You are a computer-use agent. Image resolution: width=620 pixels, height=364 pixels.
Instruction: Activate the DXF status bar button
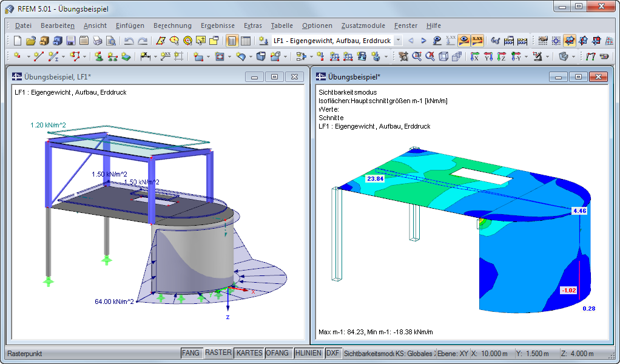coord(332,352)
